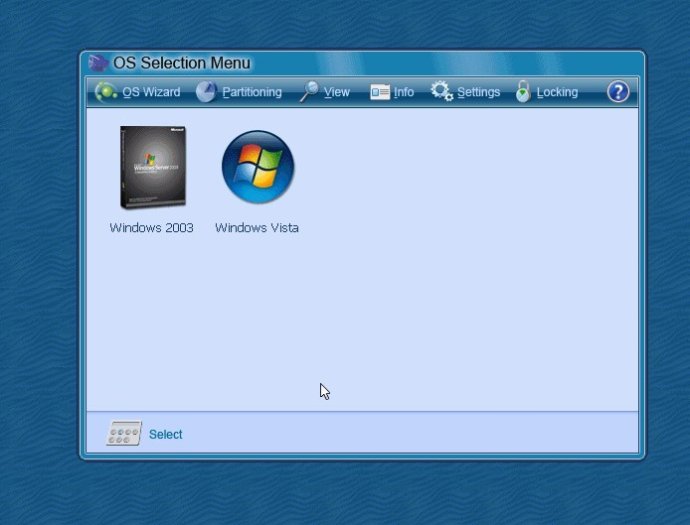This screenshot has height=525, width=690.
Task: Click the Select button text
Action: [165, 434]
